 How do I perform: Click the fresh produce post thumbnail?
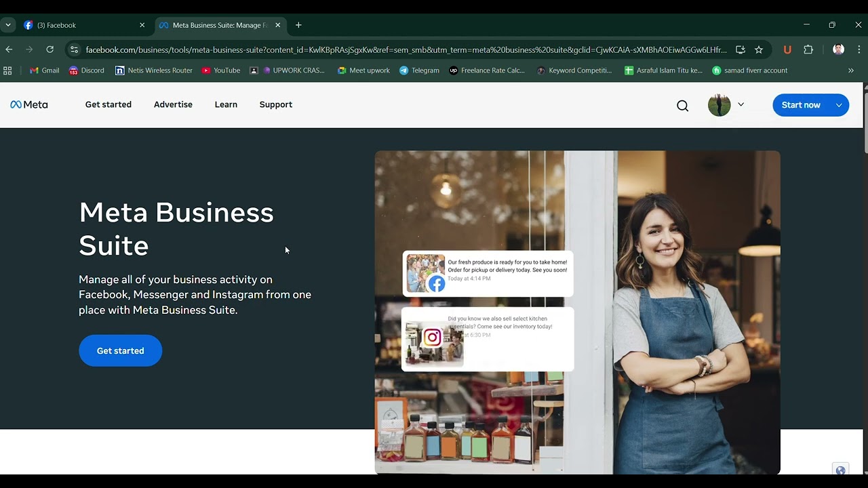point(425,273)
